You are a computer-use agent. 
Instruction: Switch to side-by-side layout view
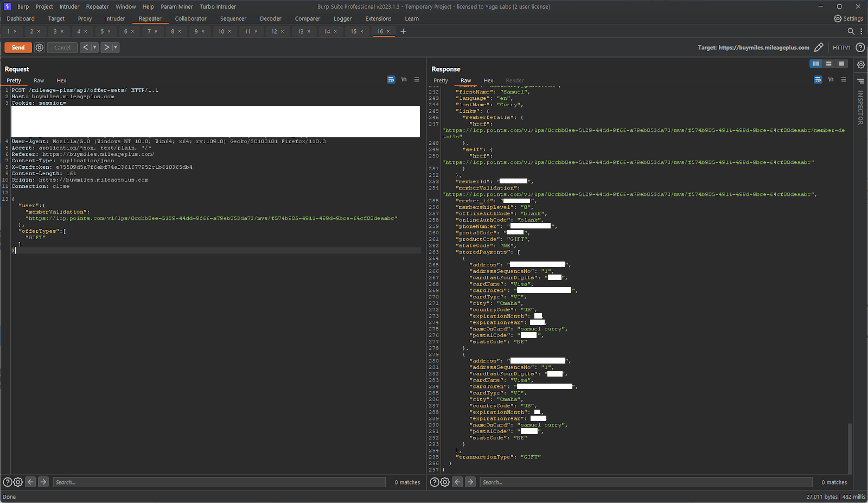tap(815, 64)
